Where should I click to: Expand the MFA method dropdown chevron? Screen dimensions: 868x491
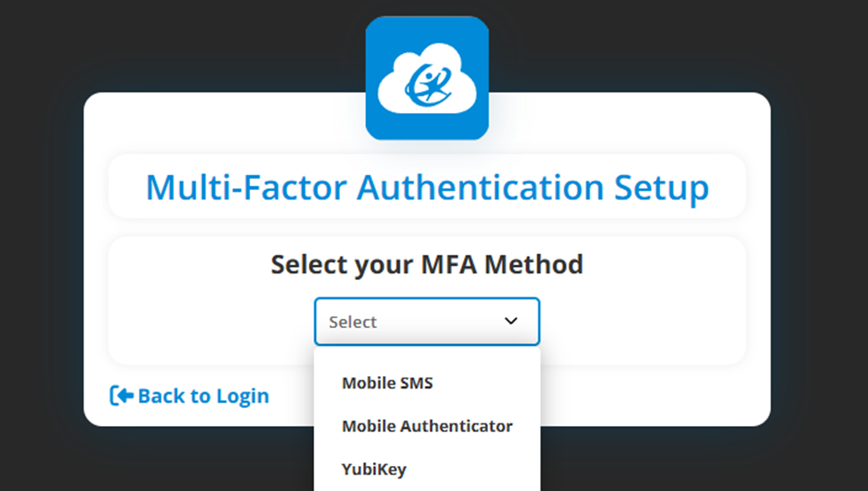pyautogui.click(x=511, y=321)
